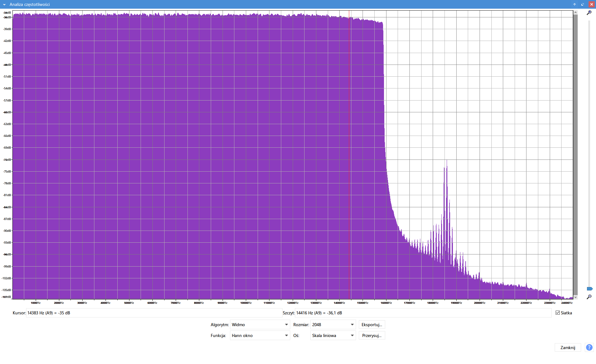Screen dimensions: 596x364
Task: Click the Kursor readout field
Action: point(154,313)
